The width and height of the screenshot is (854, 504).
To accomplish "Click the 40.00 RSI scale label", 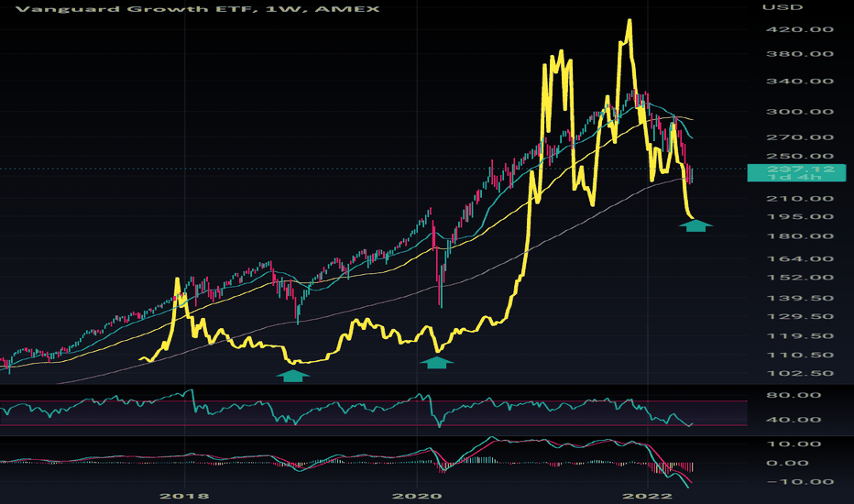I will (794, 420).
